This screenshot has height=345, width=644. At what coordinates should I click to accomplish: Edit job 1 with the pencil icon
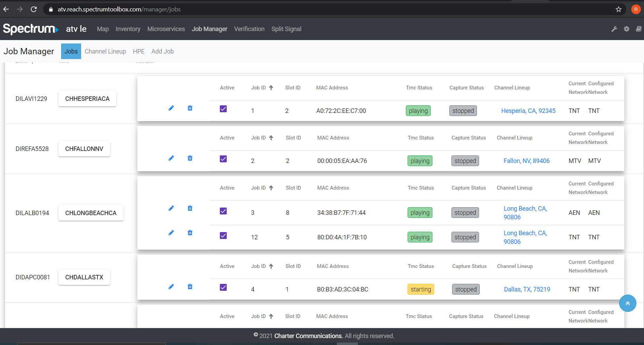click(171, 108)
